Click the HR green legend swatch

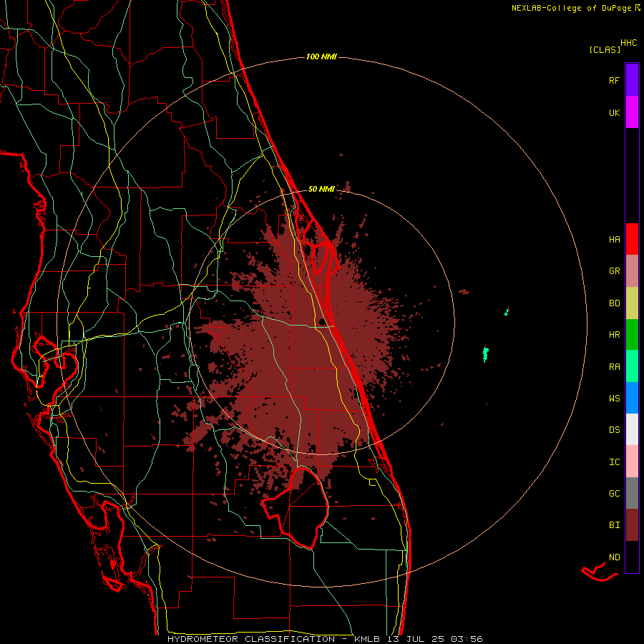(632, 335)
